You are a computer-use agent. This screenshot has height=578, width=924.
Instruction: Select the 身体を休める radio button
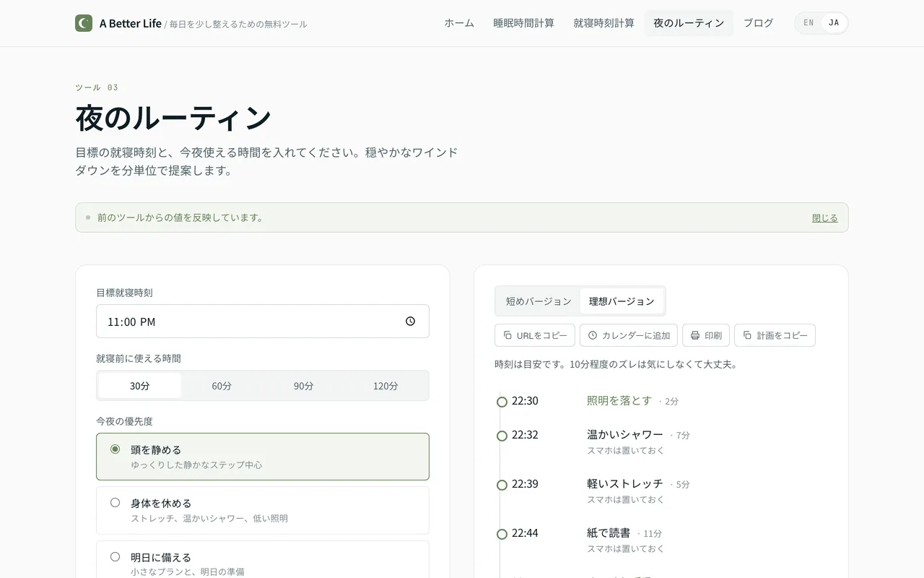point(115,503)
